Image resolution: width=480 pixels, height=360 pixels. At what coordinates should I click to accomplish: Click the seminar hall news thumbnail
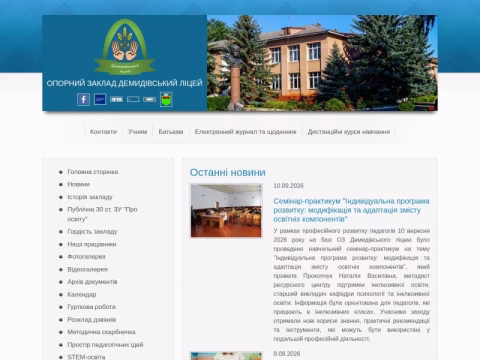tap(226, 211)
